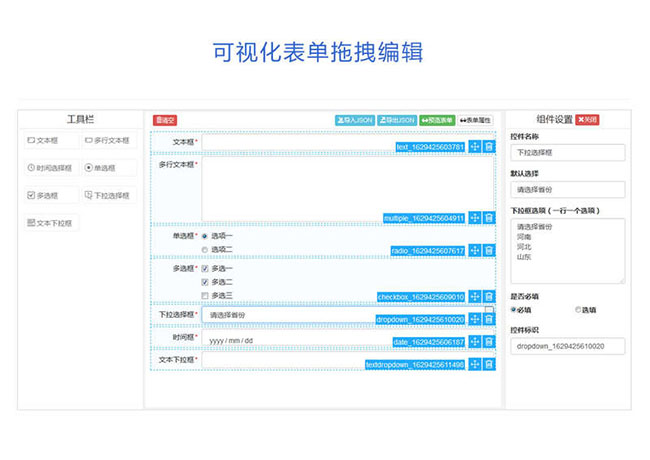Select the 多行文本框 toolbar component
Image resolution: width=650 pixels, height=460 pixels.
point(107,141)
